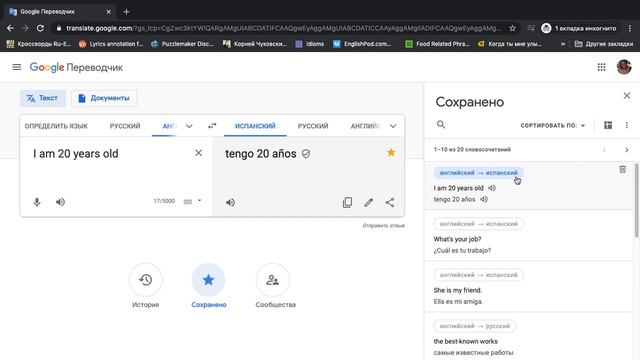
Task: Unsave translation via the yellow star
Action: click(x=391, y=153)
